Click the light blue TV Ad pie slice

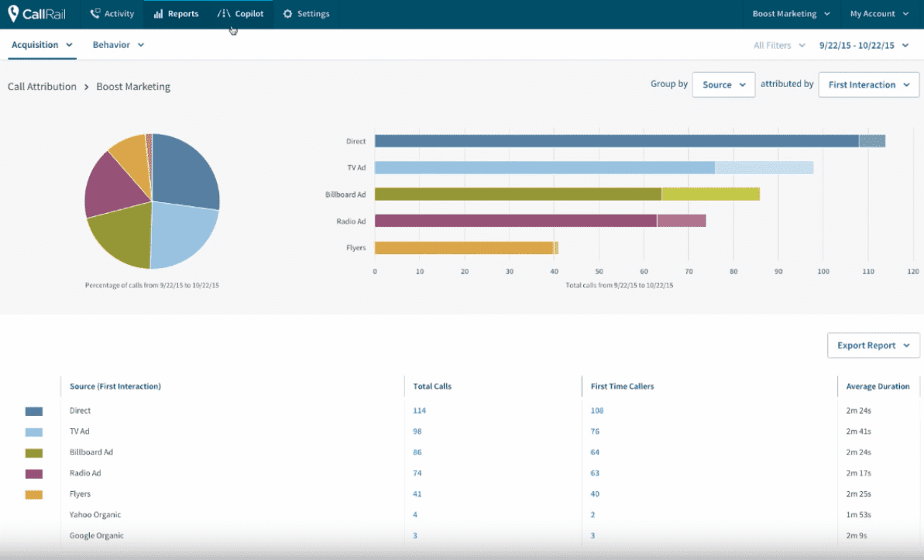pyautogui.click(x=182, y=232)
